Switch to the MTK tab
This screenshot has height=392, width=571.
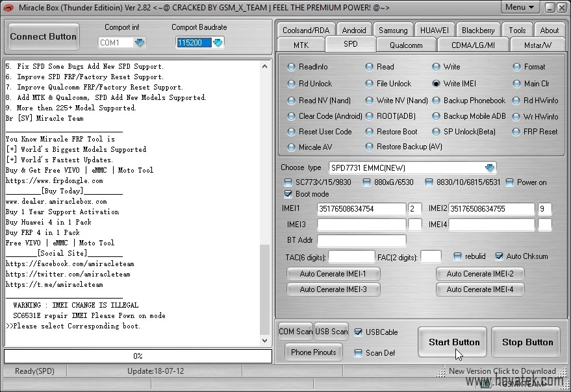[x=301, y=45]
